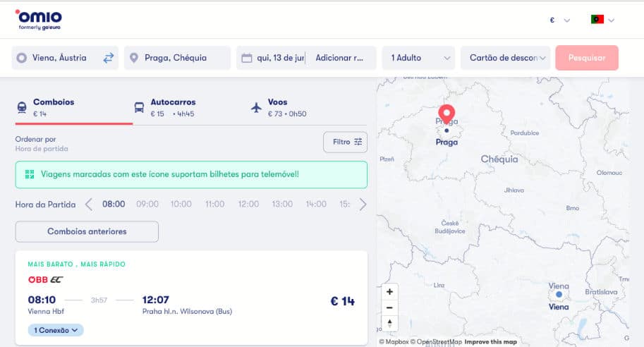The height and width of the screenshot is (347, 644).
Task: Click the train icon on Comboios tab
Action: coord(22,108)
